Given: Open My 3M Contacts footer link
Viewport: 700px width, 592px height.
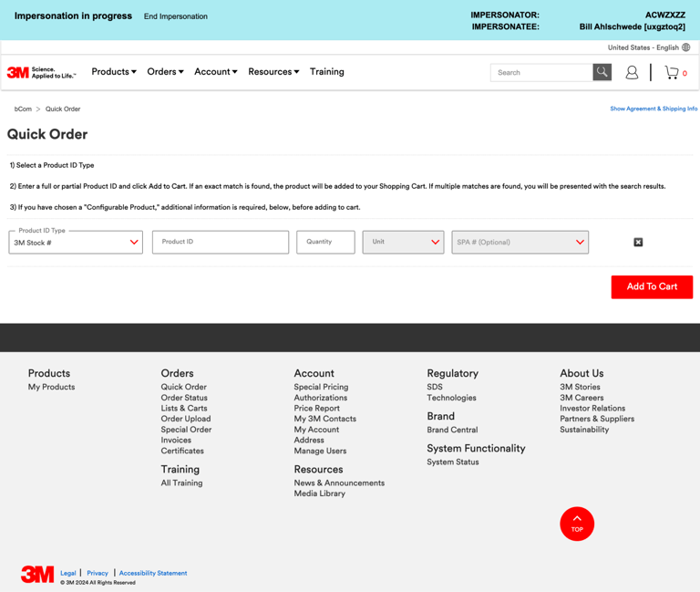Looking at the screenshot, I should click(325, 419).
